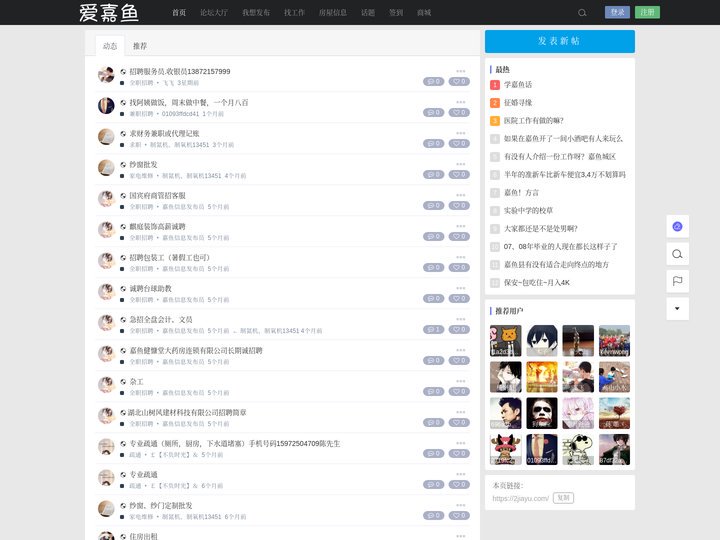The width and height of the screenshot is (720, 540).
Task: Open hot topic 征婚寻缘
Action: [x=518, y=102]
